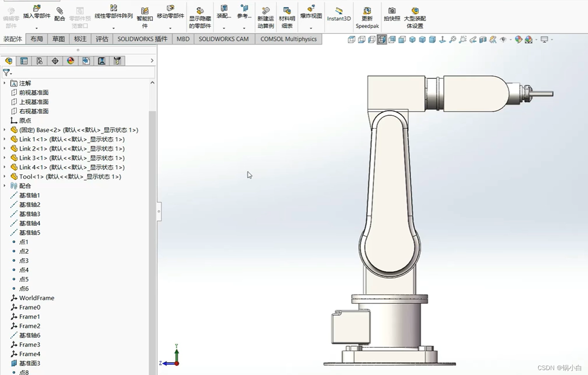This screenshot has width=588, height=375.
Task: Select 原点 origin in the tree
Action: [25, 120]
